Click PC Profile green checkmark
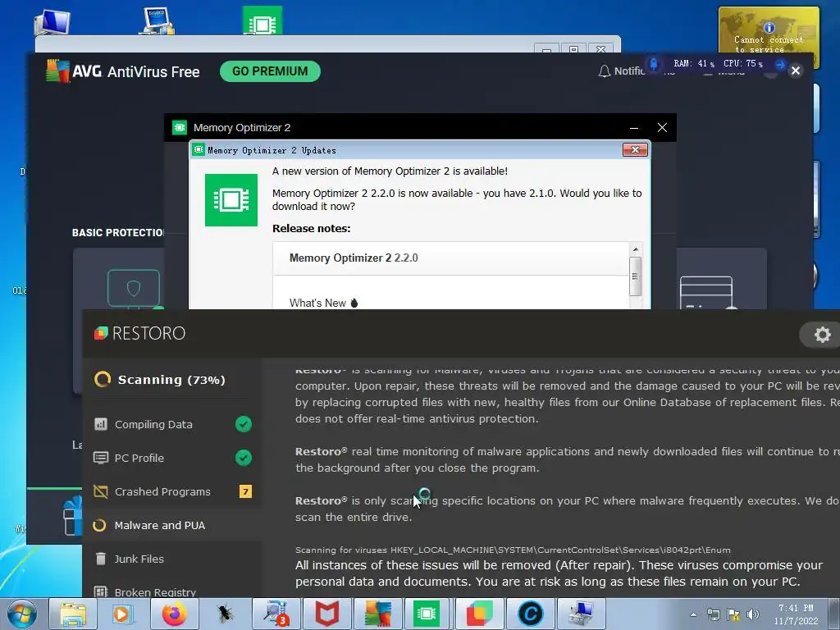Screen dimensions: 840x630 (244, 458)
